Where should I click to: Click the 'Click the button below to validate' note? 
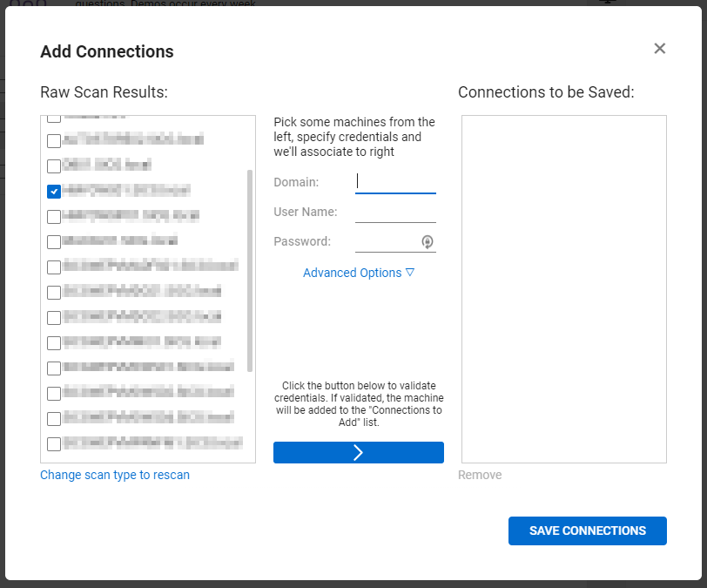click(x=359, y=404)
